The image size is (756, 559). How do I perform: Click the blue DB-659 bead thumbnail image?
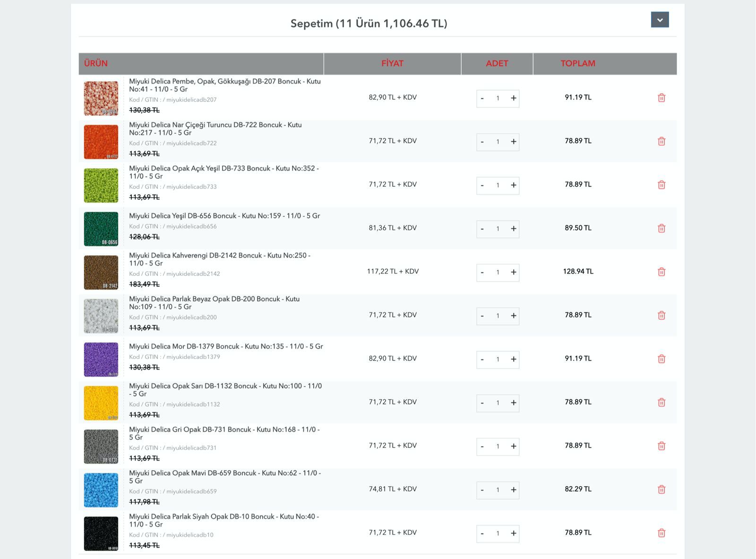[x=101, y=490]
